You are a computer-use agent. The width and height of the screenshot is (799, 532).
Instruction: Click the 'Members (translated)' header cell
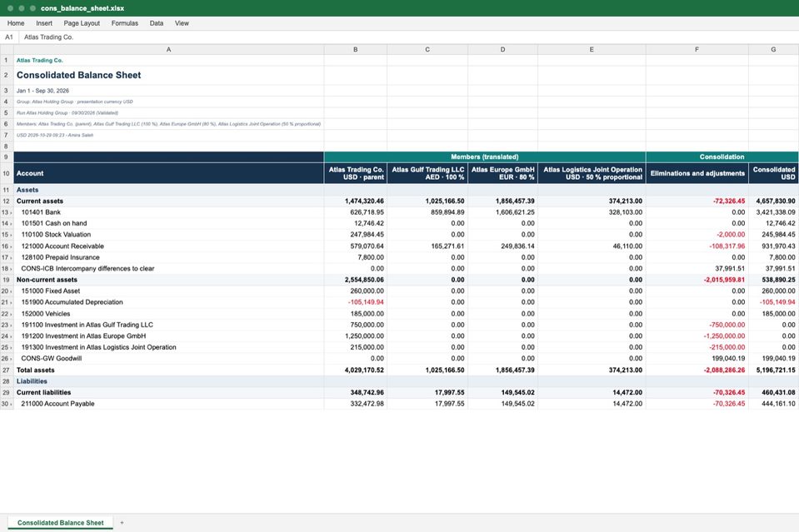tap(485, 157)
